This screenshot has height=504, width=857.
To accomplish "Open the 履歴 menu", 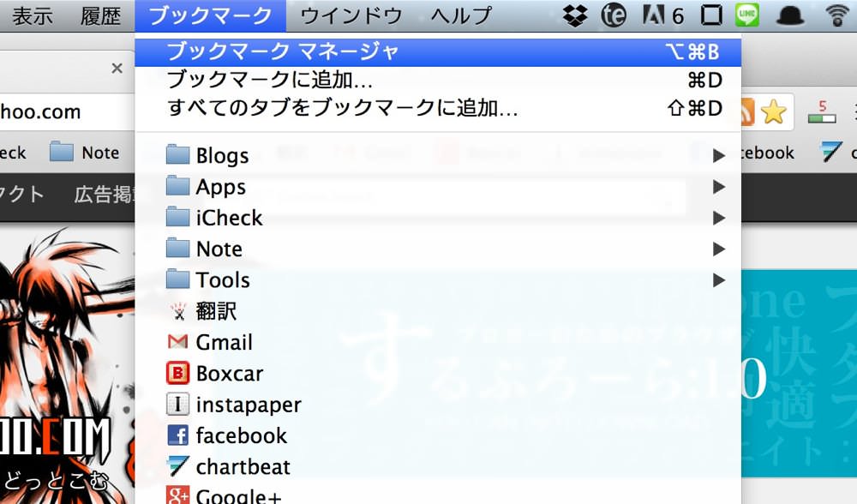I will 100,15.
